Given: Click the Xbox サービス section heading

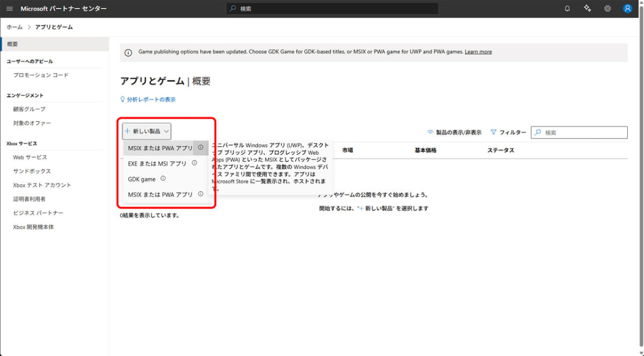Looking at the screenshot, I should click(22, 143).
